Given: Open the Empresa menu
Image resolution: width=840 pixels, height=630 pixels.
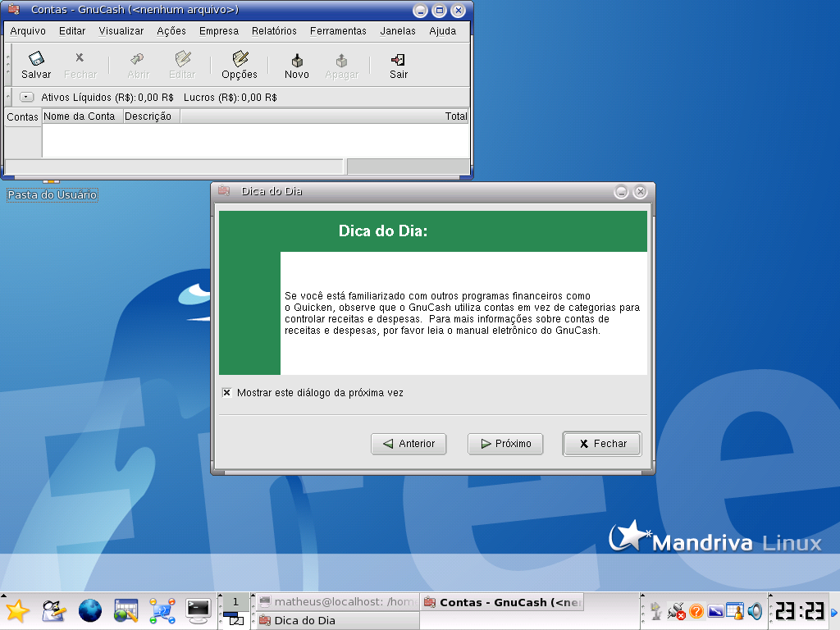Looking at the screenshot, I should pos(219,31).
